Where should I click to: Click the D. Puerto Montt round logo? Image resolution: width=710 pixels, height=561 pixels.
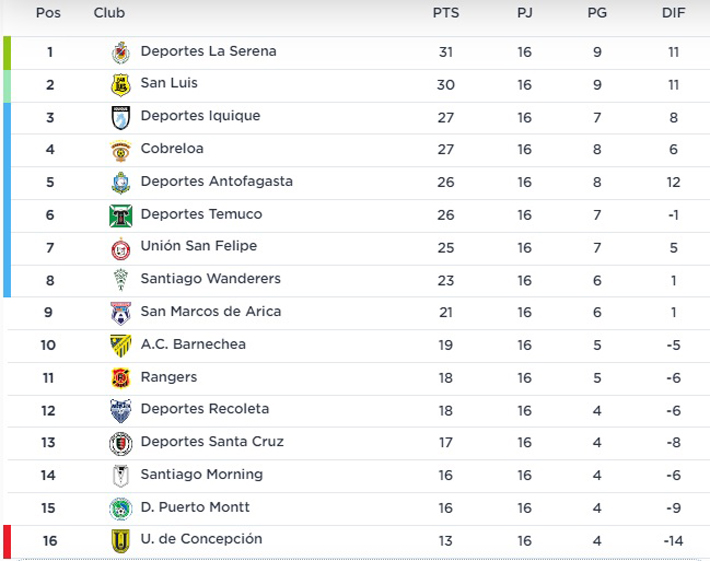coord(120,509)
